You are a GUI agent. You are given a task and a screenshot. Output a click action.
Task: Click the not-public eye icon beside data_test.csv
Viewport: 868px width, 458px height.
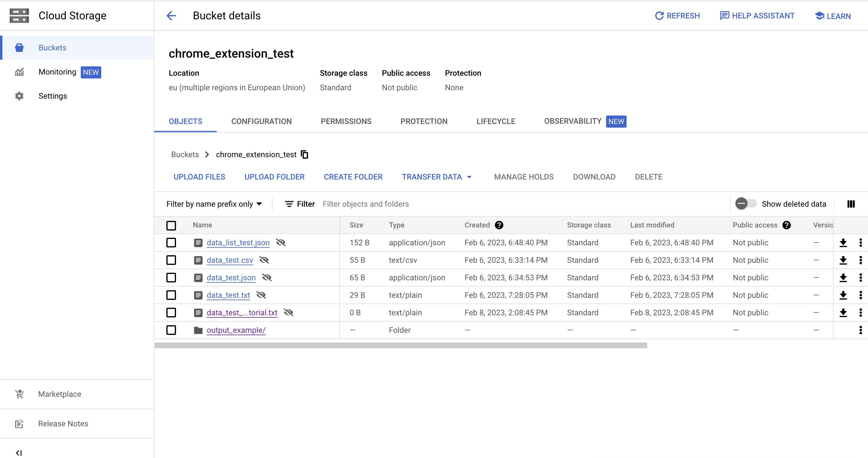tap(264, 260)
